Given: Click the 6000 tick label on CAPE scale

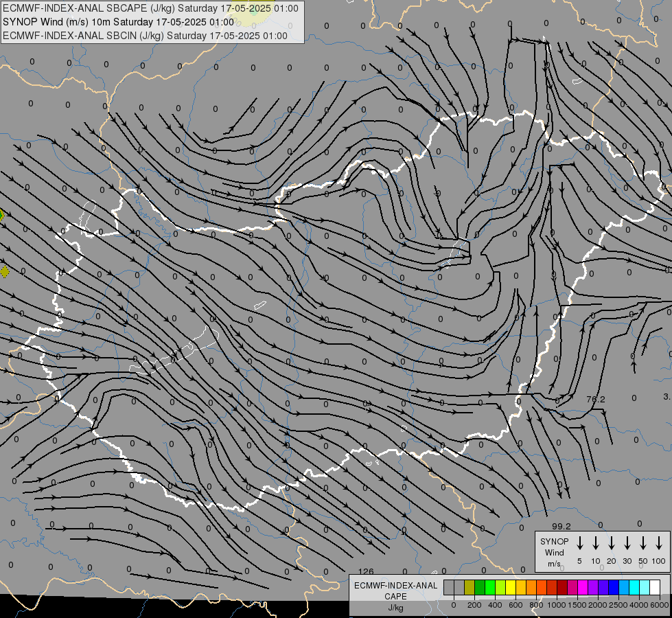Looking at the screenshot, I should point(660,605).
